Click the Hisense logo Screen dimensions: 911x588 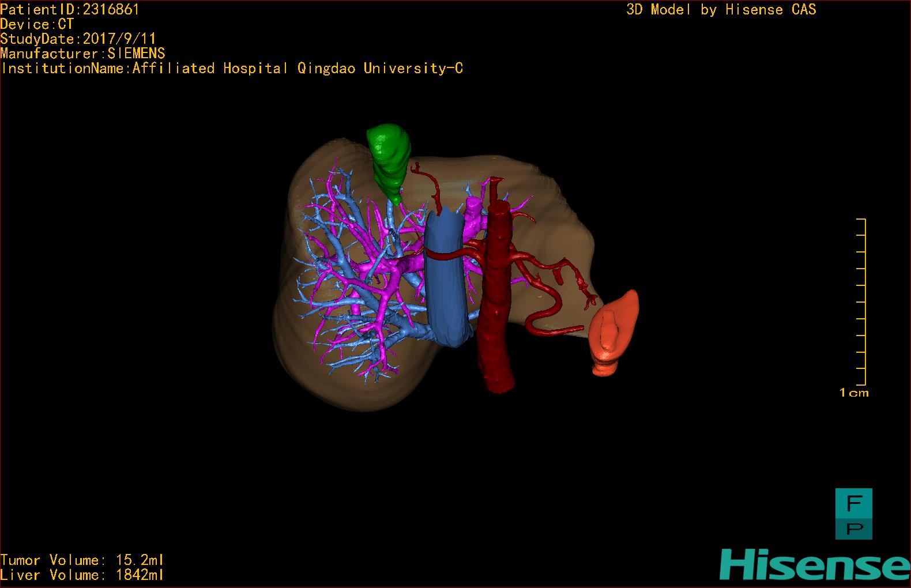pos(815,564)
